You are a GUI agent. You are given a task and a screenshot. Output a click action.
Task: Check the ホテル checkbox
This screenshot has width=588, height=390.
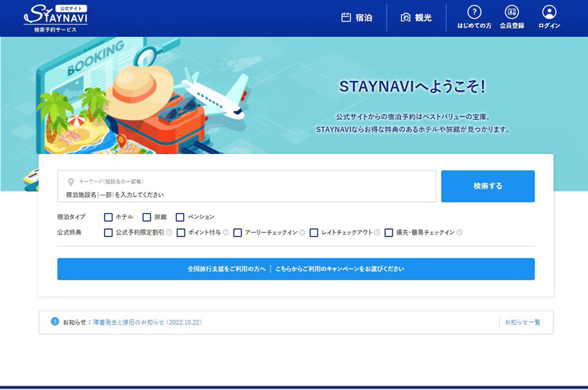tap(108, 217)
